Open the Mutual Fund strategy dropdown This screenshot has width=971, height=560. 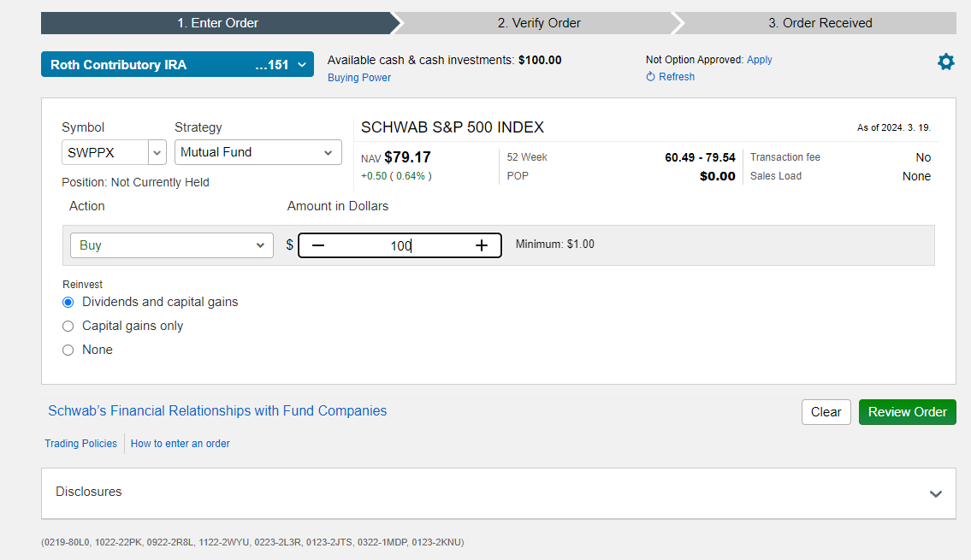258,152
